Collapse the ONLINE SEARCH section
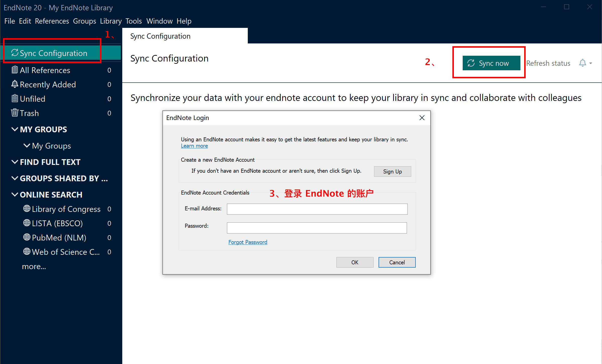Image resolution: width=602 pixels, height=364 pixels. 15,195
